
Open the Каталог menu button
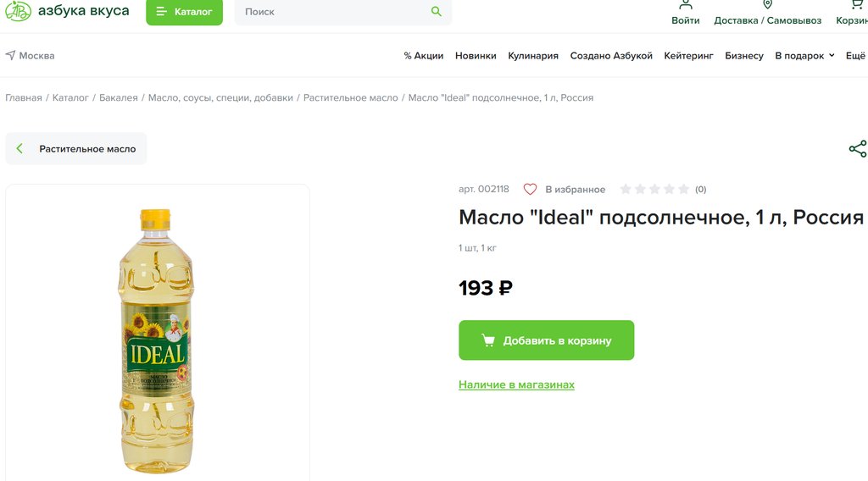click(x=184, y=12)
